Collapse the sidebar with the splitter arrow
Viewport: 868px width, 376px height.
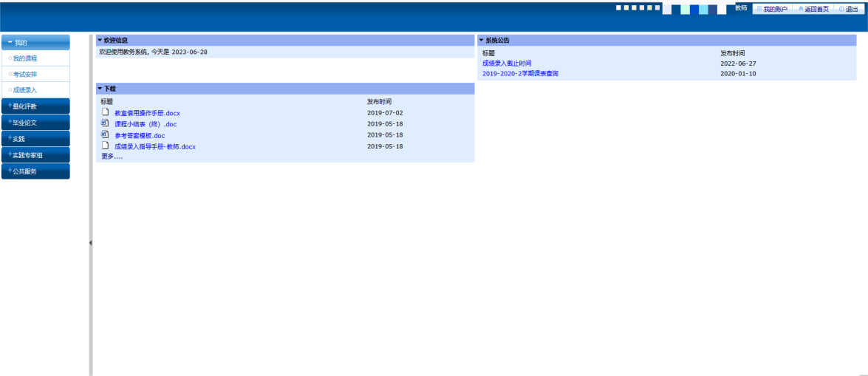90,243
